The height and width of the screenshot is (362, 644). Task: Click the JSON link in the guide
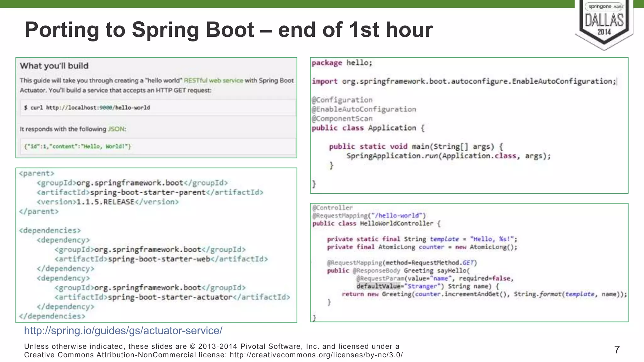point(116,129)
